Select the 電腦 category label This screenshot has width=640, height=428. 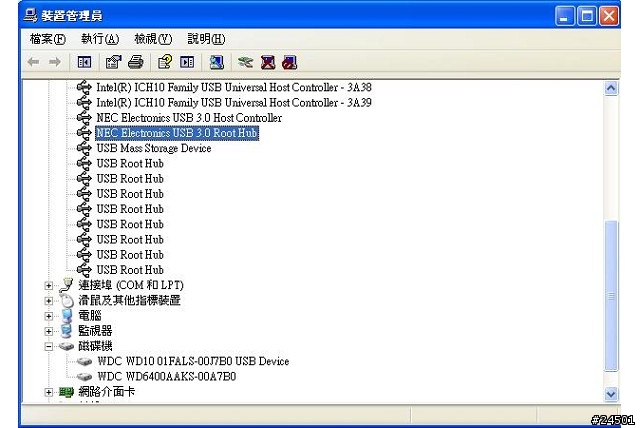[x=90, y=316]
